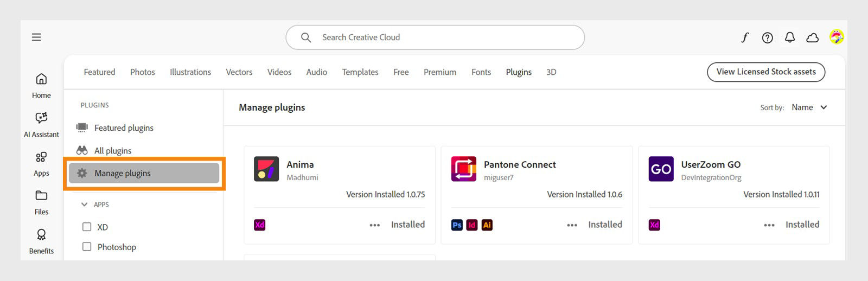Open the UserZoom GO plugin title
The width and height of the screenshot is (868, 281).
[711, 164]
